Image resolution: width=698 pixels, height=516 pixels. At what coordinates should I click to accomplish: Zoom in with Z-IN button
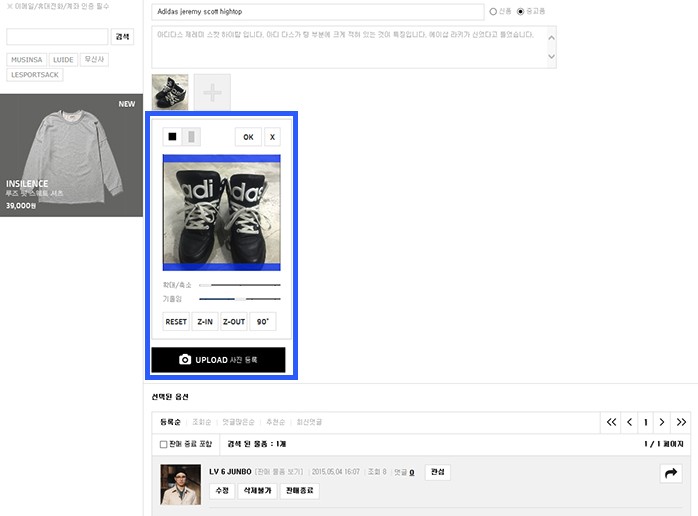pos(205,321)
